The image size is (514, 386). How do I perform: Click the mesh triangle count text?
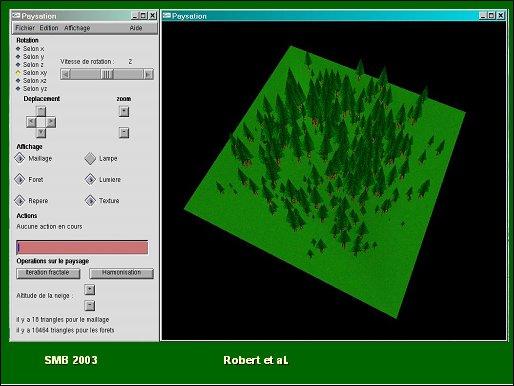pos(63,320)
